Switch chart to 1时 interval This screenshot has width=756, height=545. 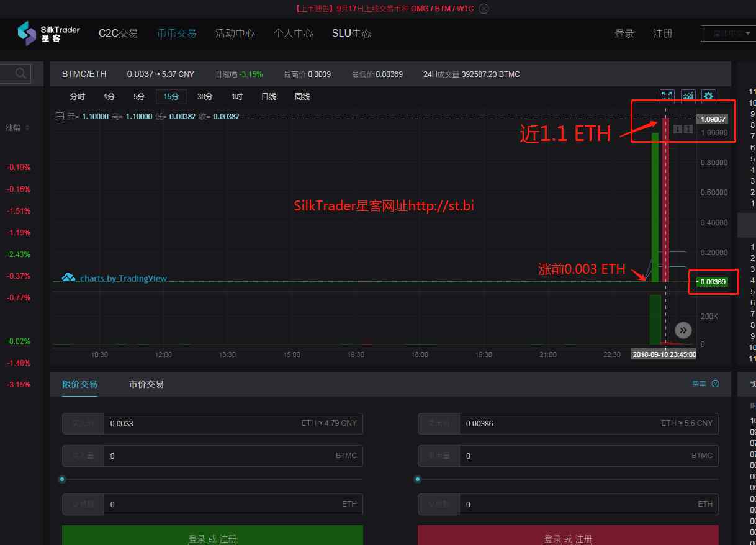point(237,97)
